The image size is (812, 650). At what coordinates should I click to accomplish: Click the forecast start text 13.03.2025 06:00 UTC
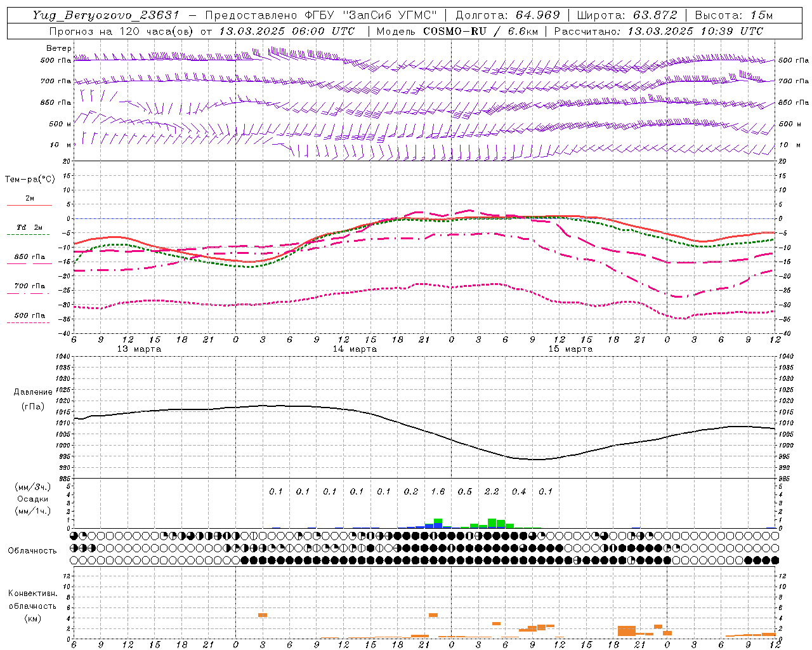[287, 31]
